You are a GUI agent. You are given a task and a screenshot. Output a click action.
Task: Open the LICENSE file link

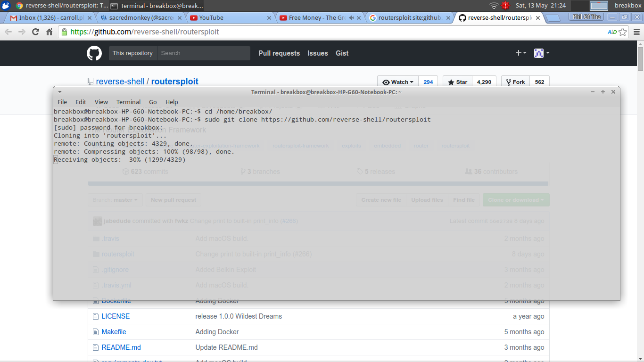[x=116, y=316]
